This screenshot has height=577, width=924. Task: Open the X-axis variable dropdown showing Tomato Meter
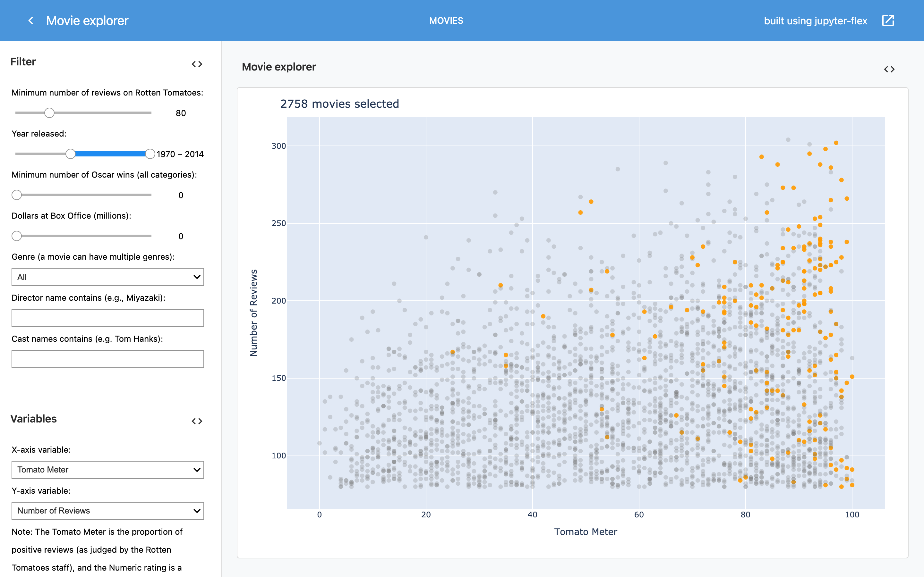[108, 470]
